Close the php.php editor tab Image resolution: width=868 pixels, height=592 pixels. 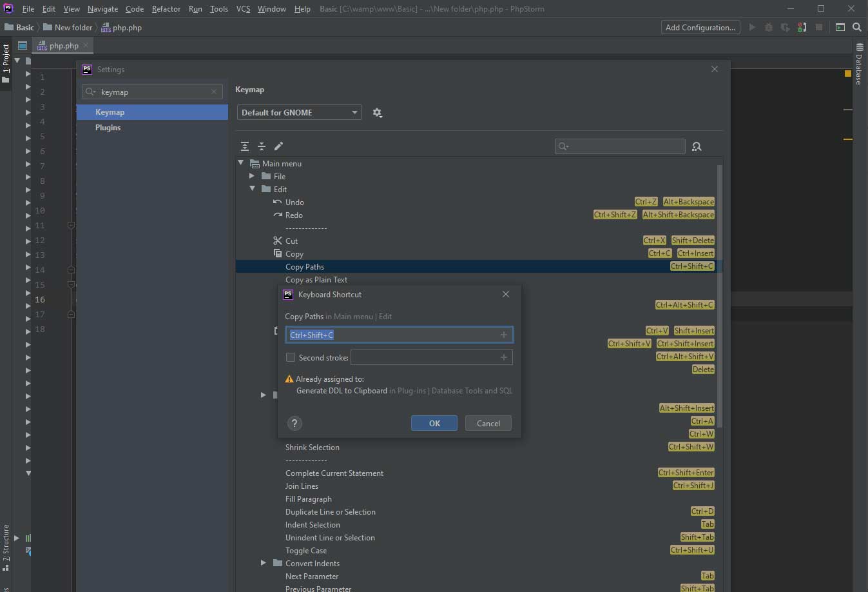point(86,45)
